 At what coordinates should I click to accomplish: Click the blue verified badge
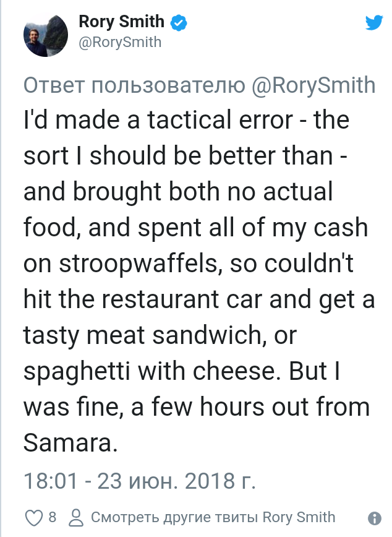point(179,24)
